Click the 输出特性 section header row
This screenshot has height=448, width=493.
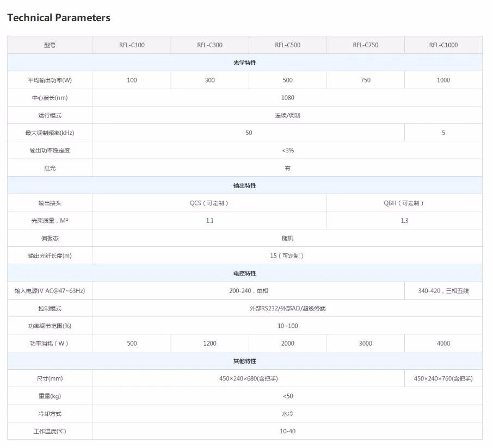(x=245, y=185)
